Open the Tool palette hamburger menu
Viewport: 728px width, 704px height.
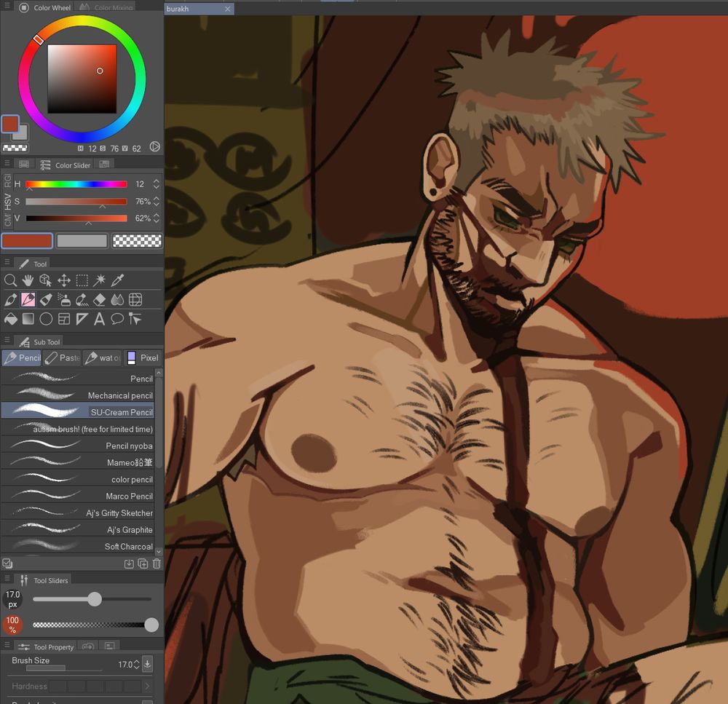coord(7,262)
